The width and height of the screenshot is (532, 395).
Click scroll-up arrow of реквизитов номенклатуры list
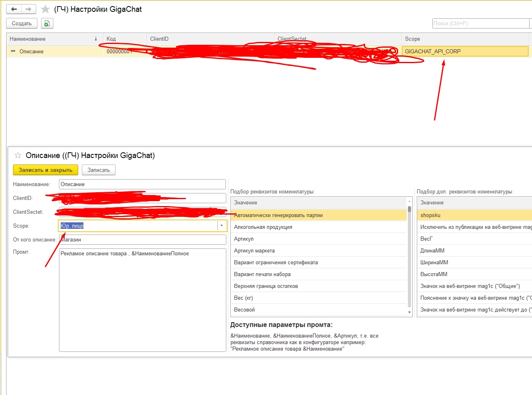409,201
